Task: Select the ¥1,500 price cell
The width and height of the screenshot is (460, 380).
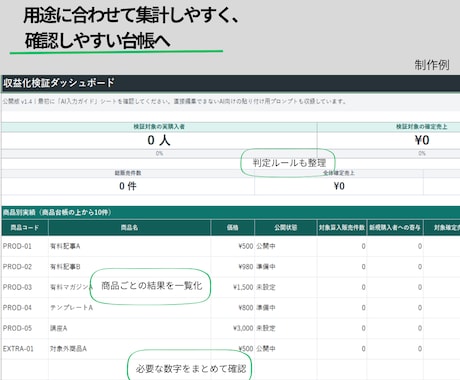Action: 232,287
